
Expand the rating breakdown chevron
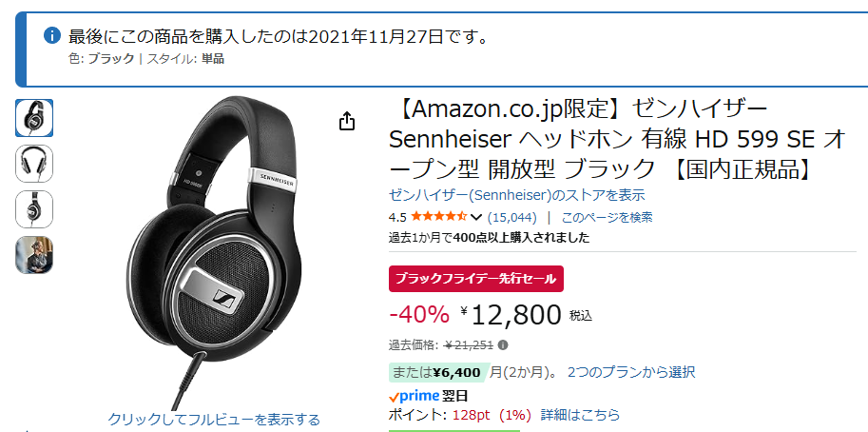[476, 217]
